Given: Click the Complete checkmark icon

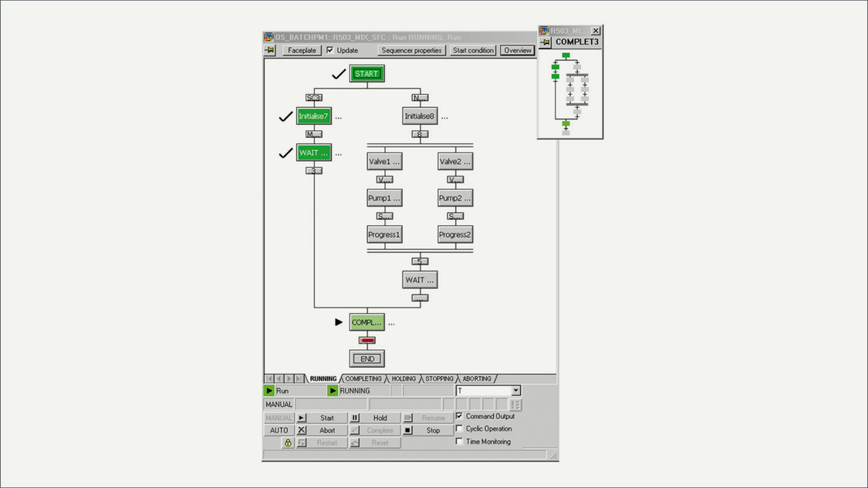Looking at the screenshot, I should [355, 430].
